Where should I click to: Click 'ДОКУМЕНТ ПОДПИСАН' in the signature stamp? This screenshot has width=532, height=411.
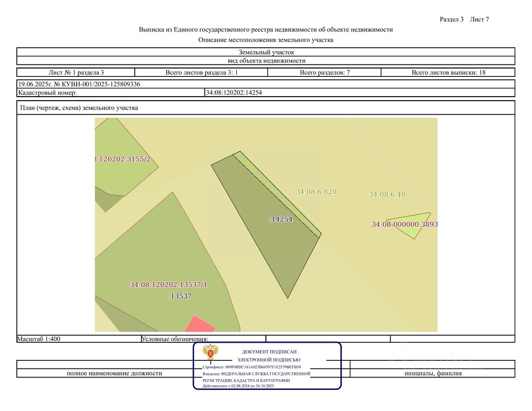269,352
